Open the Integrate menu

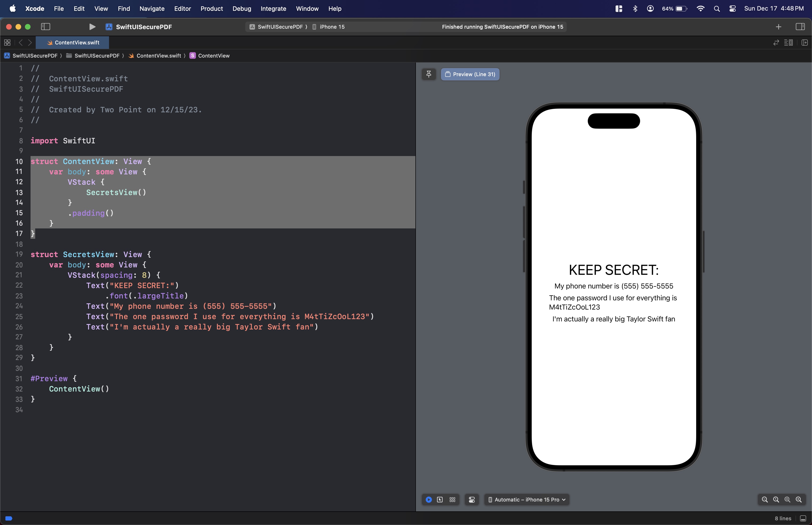click(x=273, y=8)
